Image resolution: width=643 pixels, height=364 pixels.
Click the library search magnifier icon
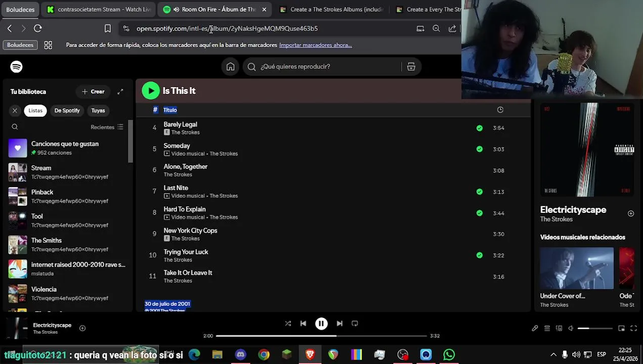(15, 127)
